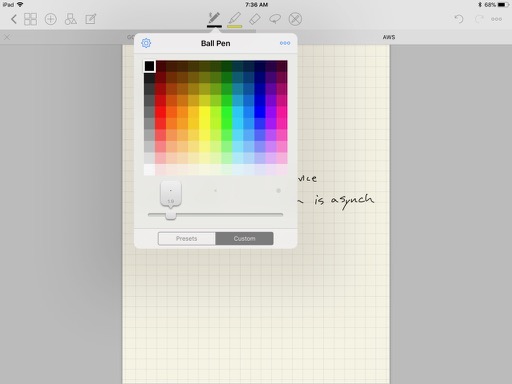Pick the bright pure red swatch
Viewport: 512px width, 384px height.
click(x=160, y=112)
